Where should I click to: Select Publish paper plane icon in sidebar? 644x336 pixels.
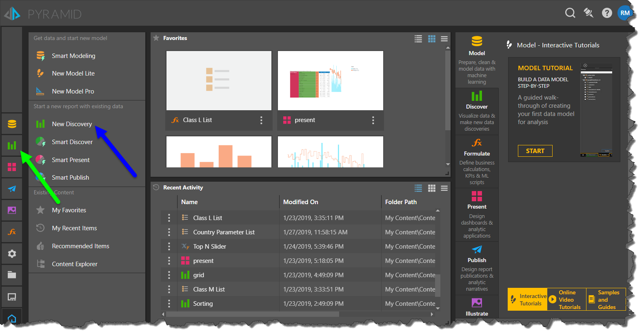12,189
